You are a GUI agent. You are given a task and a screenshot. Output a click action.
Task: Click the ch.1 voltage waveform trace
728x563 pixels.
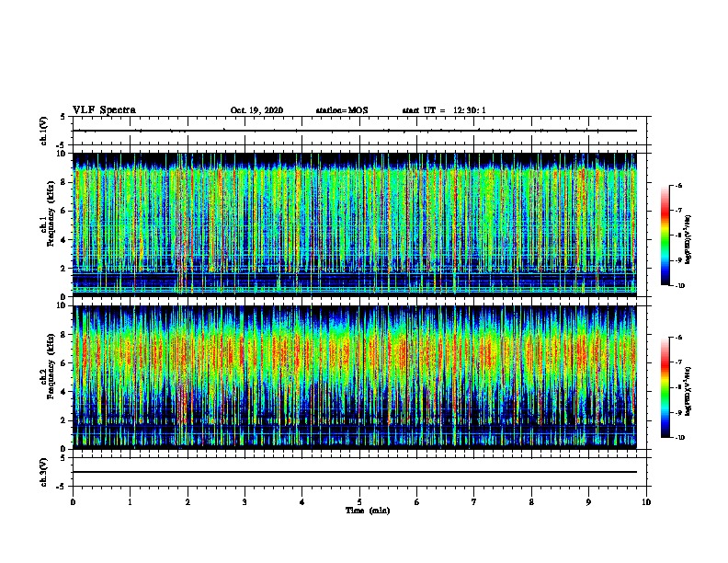point(355,131)
